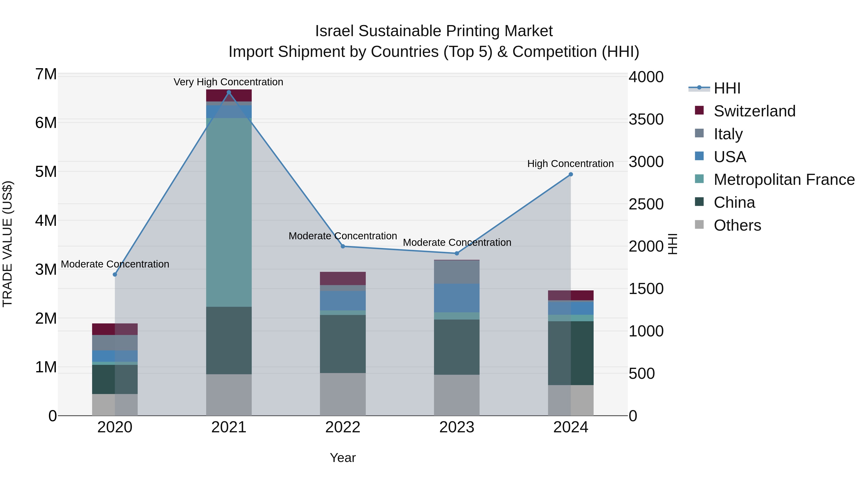The height and width of the screenshot is (488, 868).
Task: Click the Others segment of 2020 bar
Action: click(x=115, y=405)
